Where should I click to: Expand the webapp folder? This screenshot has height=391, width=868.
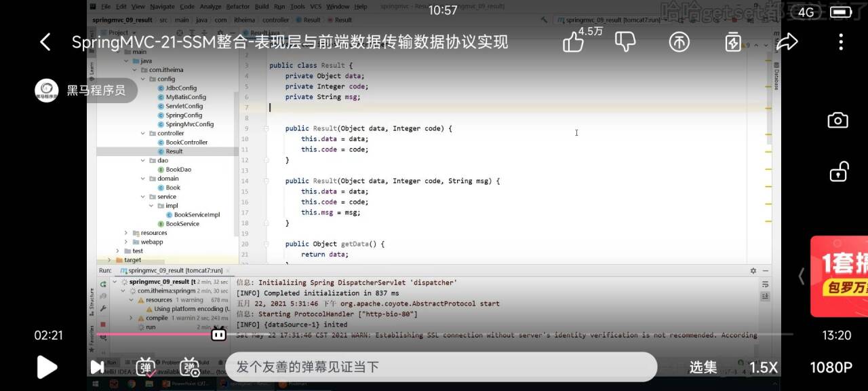[x=125, y=242]
